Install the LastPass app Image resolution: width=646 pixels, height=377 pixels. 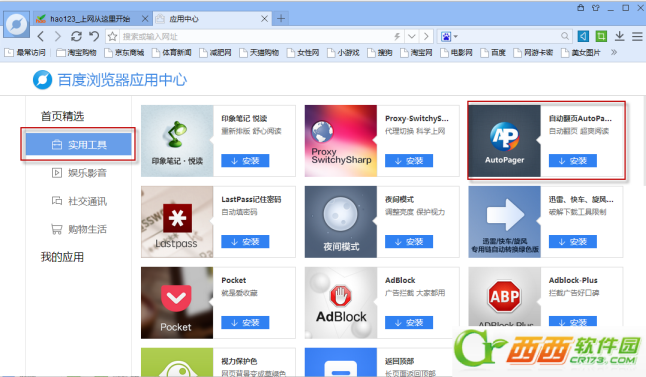tap(245, 241)
